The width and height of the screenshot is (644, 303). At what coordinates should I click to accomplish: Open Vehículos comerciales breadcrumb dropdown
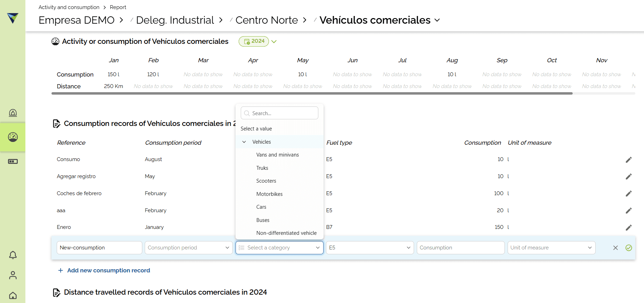437,20
